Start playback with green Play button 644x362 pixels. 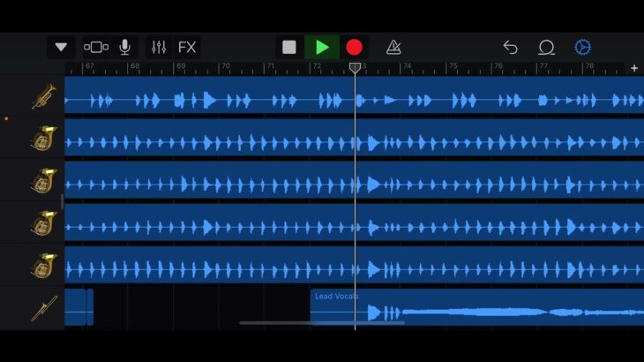pyautogui.click(x=322, y=48)
